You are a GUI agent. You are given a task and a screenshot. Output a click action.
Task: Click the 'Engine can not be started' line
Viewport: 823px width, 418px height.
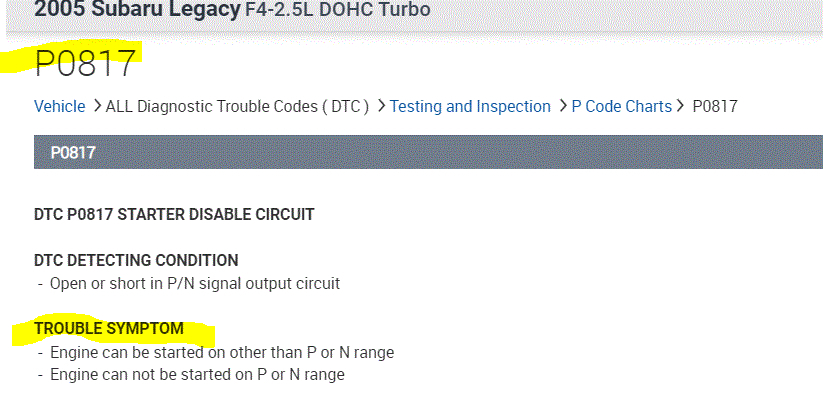197,375
